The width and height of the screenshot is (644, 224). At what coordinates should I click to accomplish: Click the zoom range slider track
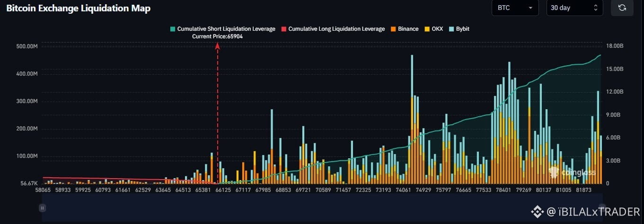click(x=322, y=207)
